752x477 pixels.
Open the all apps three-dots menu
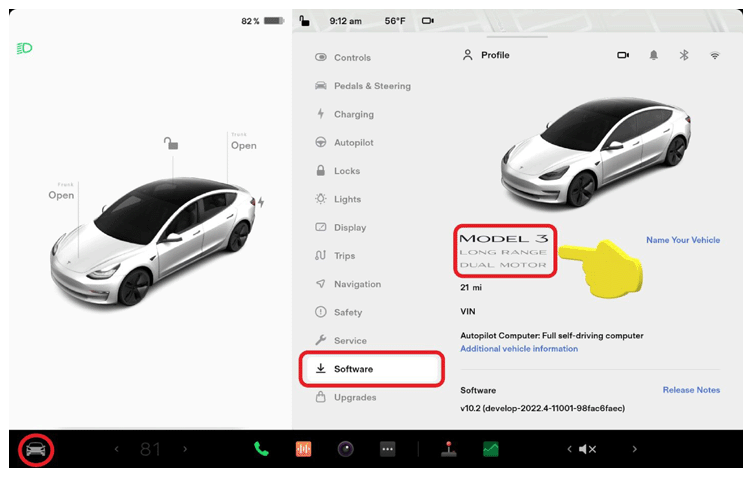[388, 449]
